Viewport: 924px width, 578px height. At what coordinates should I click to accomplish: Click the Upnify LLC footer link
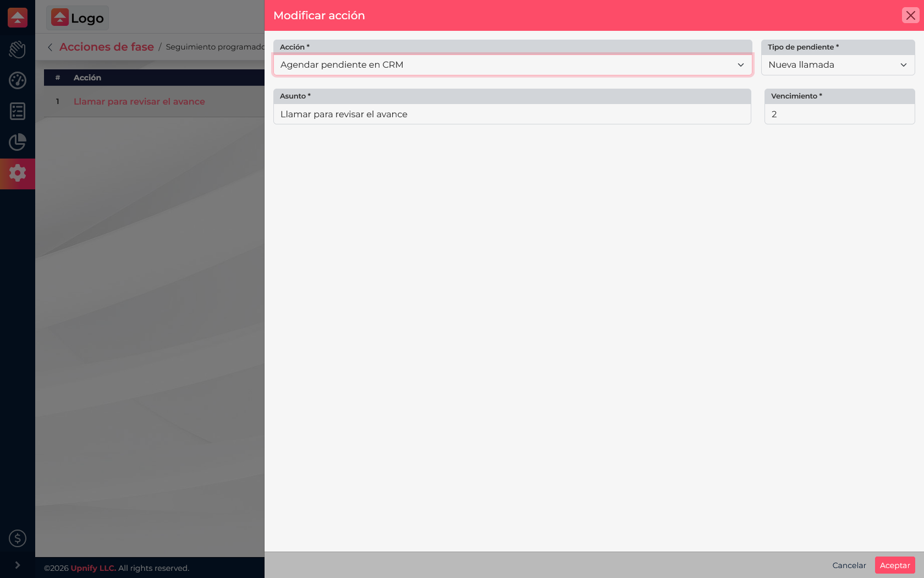pyautogui.click(x=93, y=568)
